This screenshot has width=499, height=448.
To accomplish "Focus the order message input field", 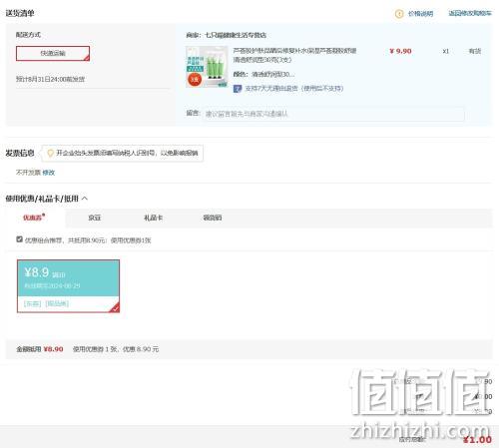I will coord(334,114).
